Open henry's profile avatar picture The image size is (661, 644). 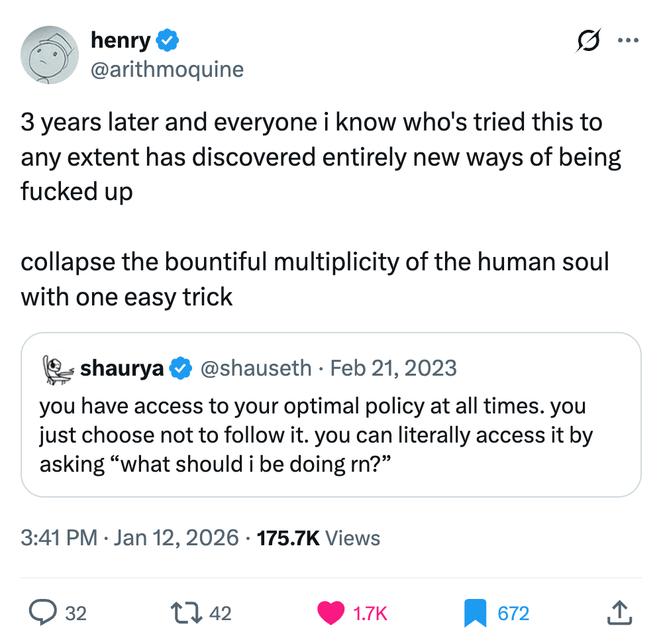pyautogui.click(x=50, y=55)
